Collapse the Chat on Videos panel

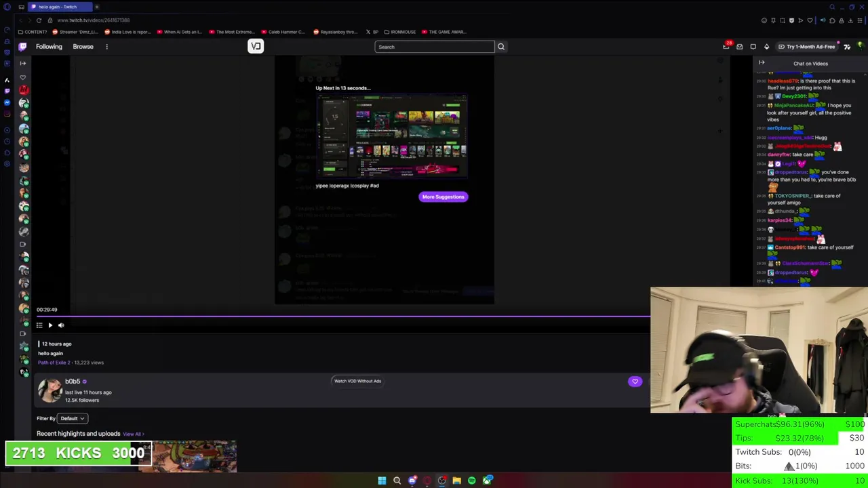click(762, 63)
